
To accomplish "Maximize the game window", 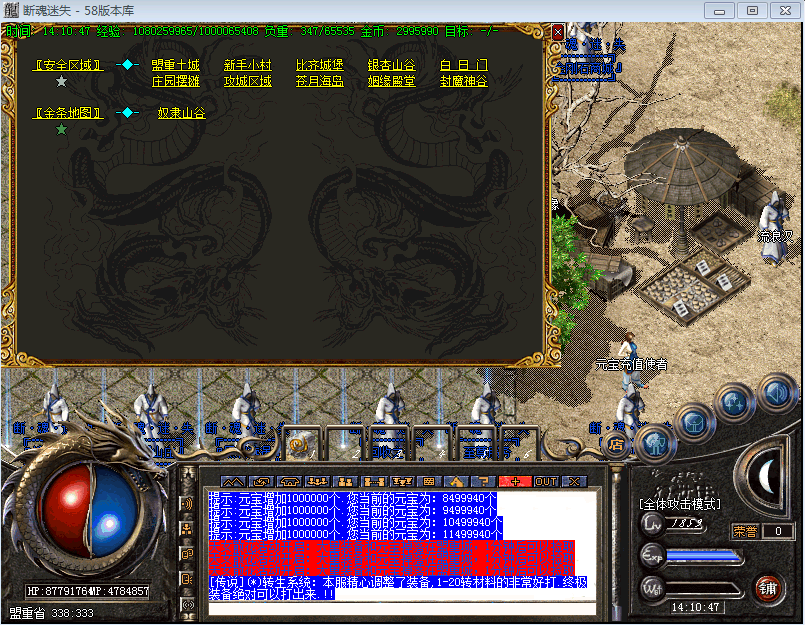I will coord(752,11).
